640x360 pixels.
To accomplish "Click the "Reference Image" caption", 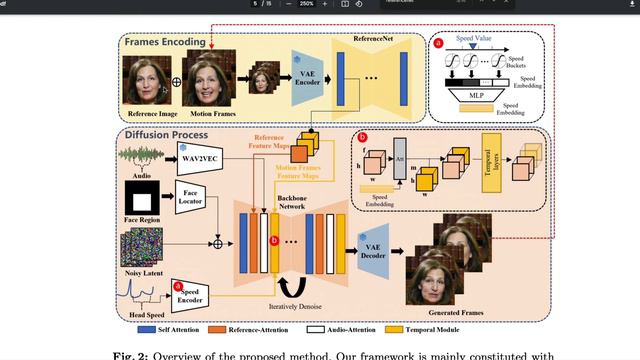I will (153, 113).
